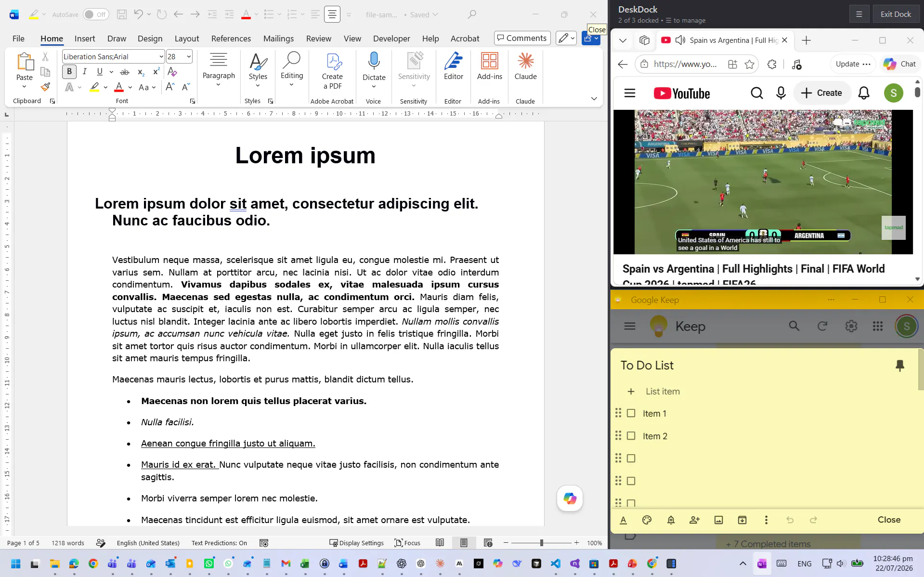Select the Spain vs Argentina browser tab
924x577 pixels.
tap(725, 40)
